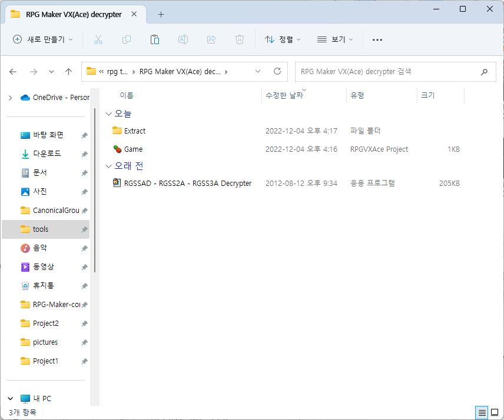Click RPG Maker VX(Ace) dec... breadcrumb
Viewport: 504px width, 420px height.
pyautogui.click(x=180, y=72)
